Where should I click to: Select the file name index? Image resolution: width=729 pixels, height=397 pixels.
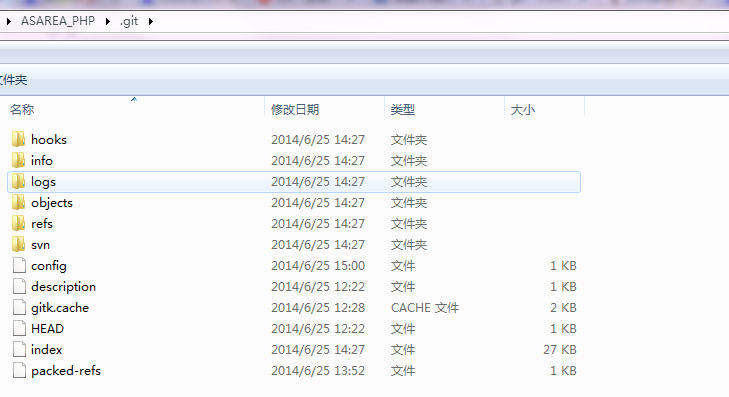(46, 350)
